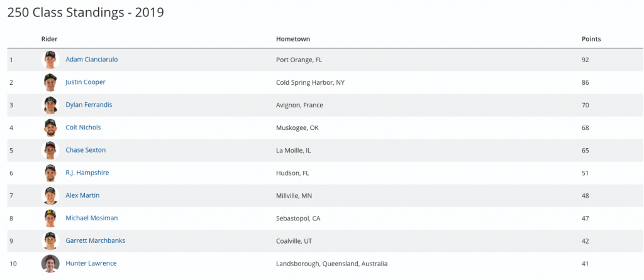Click the Points column header
This screenshot has width=644, height=280.
(x=591, y=39)
